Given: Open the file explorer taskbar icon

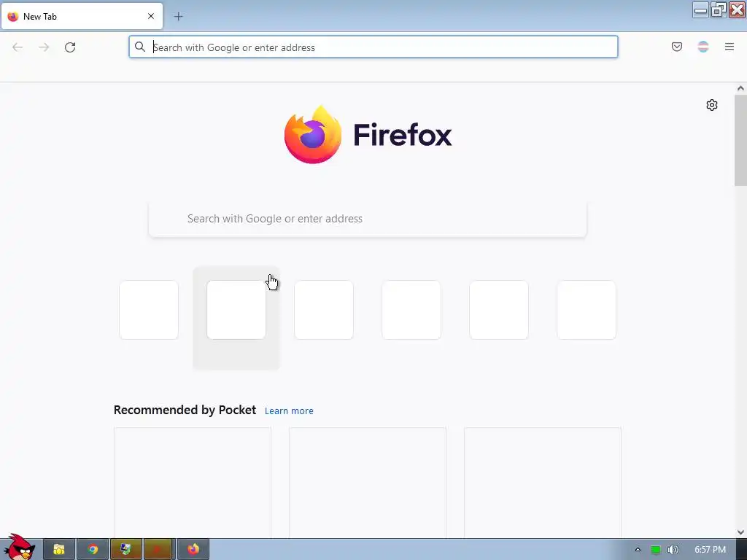Looking at the screenshot, I should pyautogui.click(x=59, y=550).
